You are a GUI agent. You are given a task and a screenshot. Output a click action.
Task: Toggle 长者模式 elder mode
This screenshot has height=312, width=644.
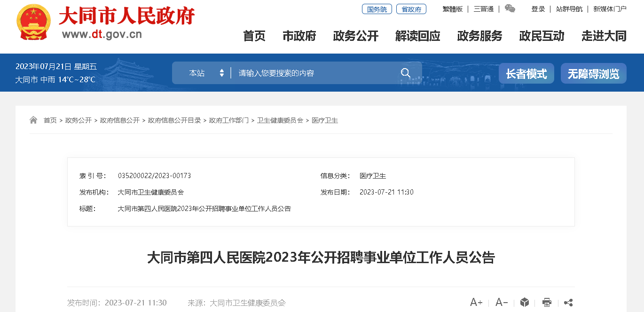coord(526,74)
